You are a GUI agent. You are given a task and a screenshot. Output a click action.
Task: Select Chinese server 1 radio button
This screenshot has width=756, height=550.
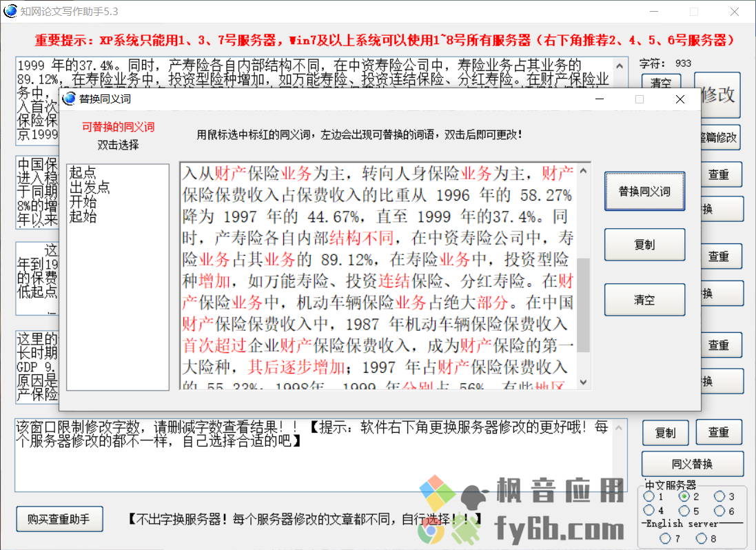(649, 496)
